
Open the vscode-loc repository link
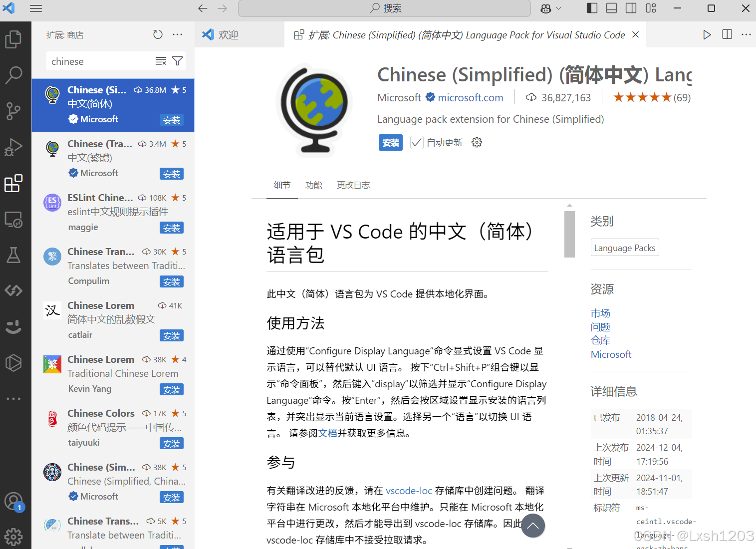pyautogui.click(x=409, y=491)
